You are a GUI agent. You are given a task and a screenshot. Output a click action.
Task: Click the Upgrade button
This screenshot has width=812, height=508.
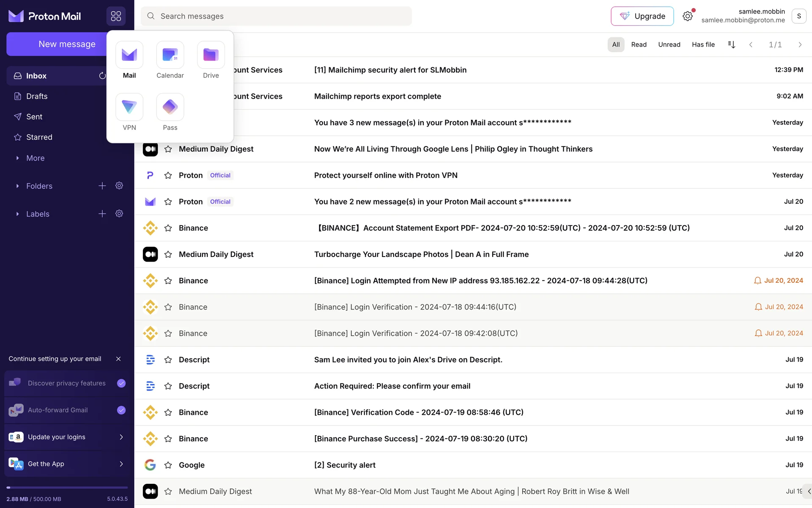[x=642, y=16]
